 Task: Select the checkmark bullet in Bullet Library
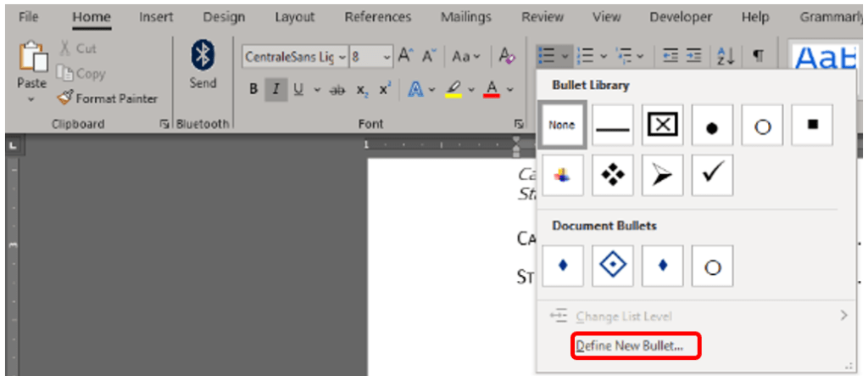[x=712, y=175]
